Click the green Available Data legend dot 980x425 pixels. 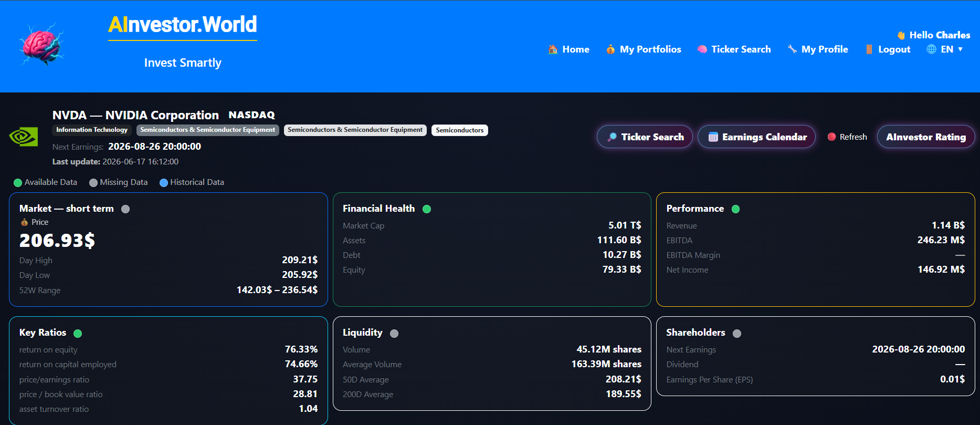pyautogui.click(x=18, y=183)
